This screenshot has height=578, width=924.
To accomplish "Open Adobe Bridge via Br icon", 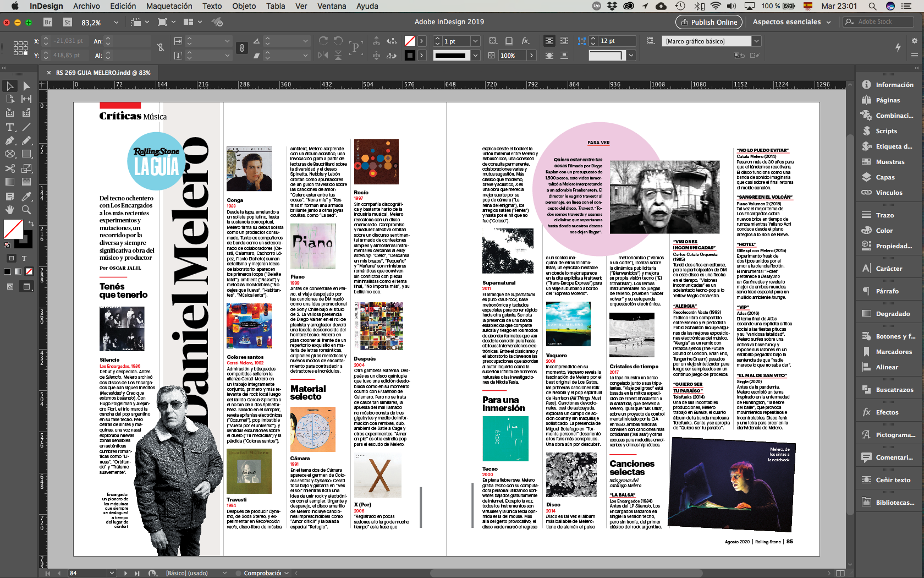I will coord(48,22).
